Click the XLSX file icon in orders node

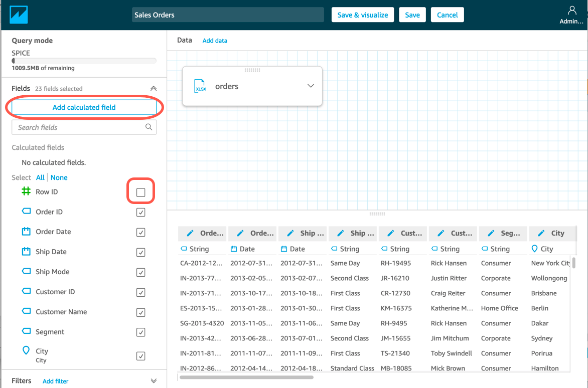200,86
